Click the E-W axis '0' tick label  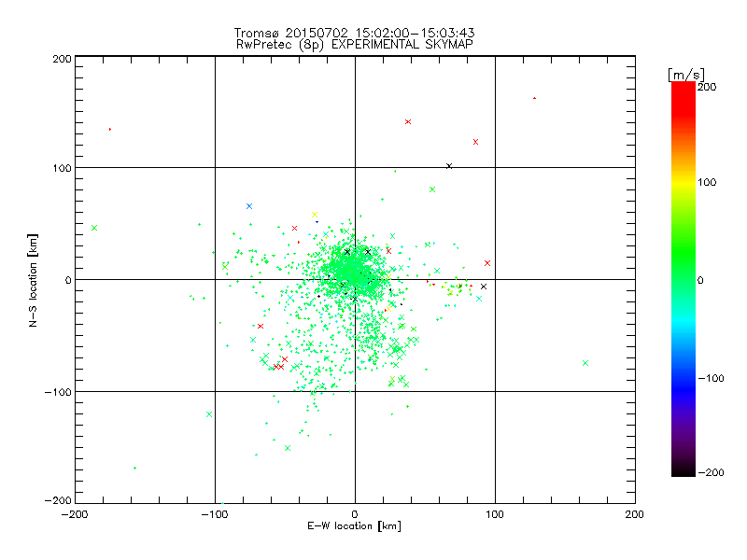point(355,514)
